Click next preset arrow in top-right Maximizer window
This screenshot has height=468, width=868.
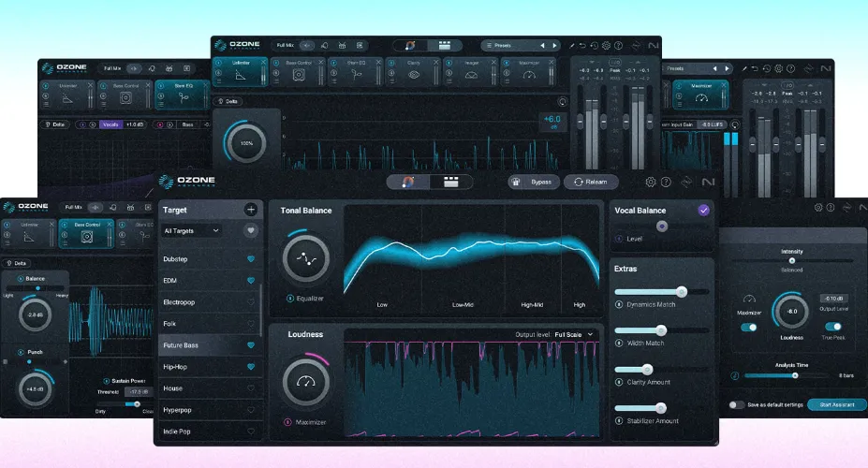point(727,68)
